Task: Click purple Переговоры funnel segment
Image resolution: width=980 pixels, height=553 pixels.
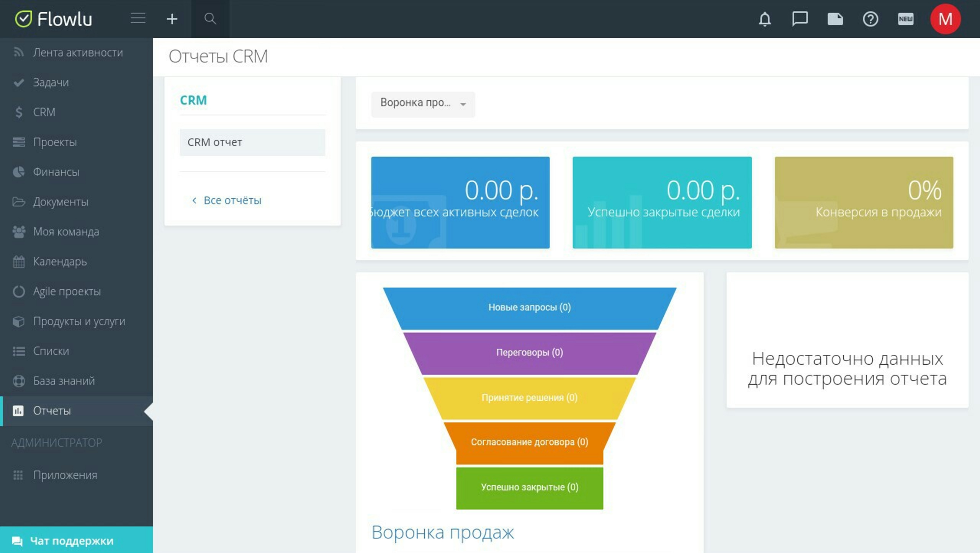Action: coord(529,352)
